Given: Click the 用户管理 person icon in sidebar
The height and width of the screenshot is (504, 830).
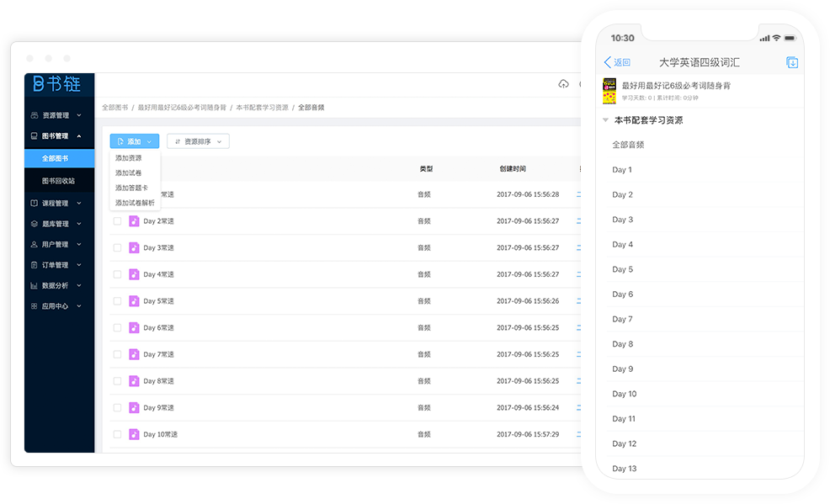Looking at the screenshot, I should [34, 244].
